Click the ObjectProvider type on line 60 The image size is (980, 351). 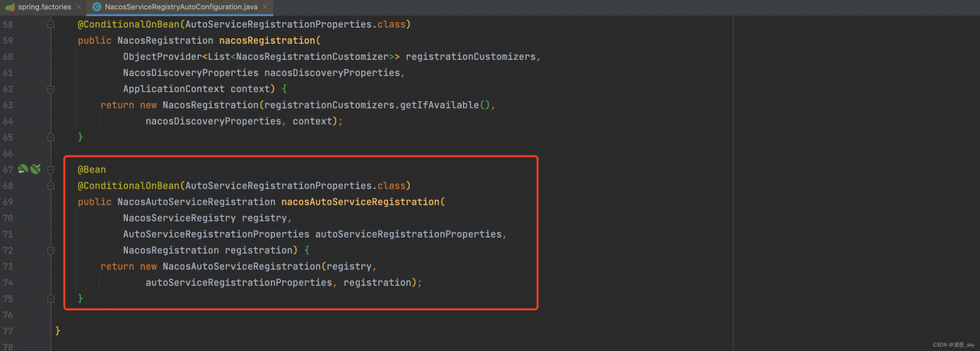(162, 57)
